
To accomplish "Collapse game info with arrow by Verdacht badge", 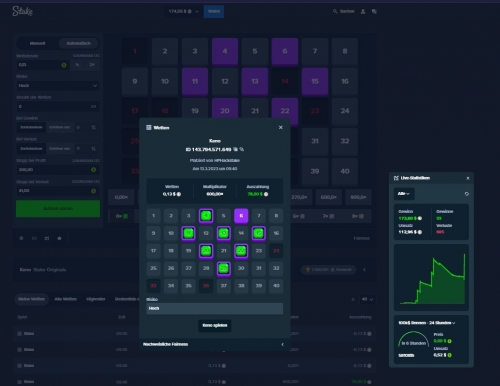I will 364,270.
